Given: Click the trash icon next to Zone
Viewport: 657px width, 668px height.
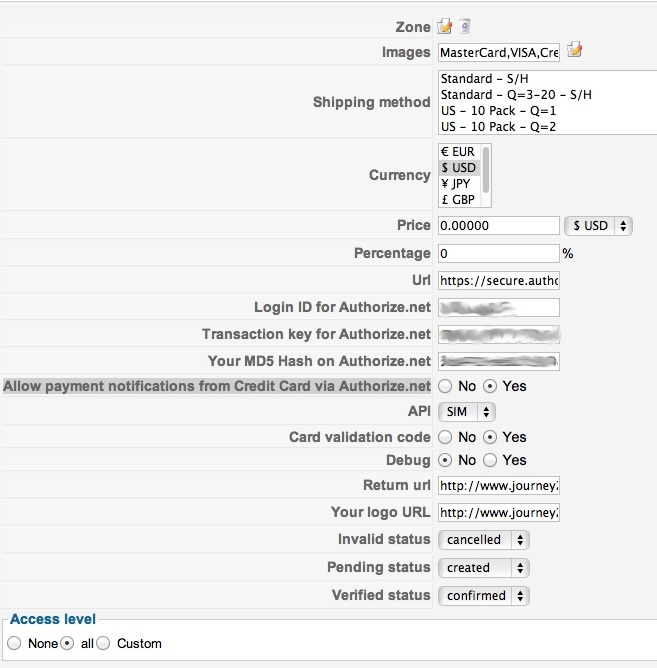Looking at the screenshot, I should coord(465,26).
